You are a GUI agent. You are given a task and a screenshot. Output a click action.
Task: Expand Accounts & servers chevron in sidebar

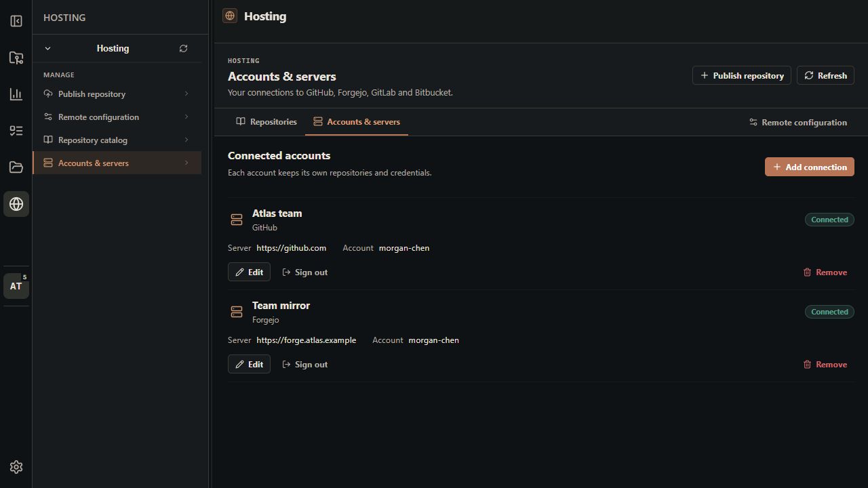click(x=186, y=163)
